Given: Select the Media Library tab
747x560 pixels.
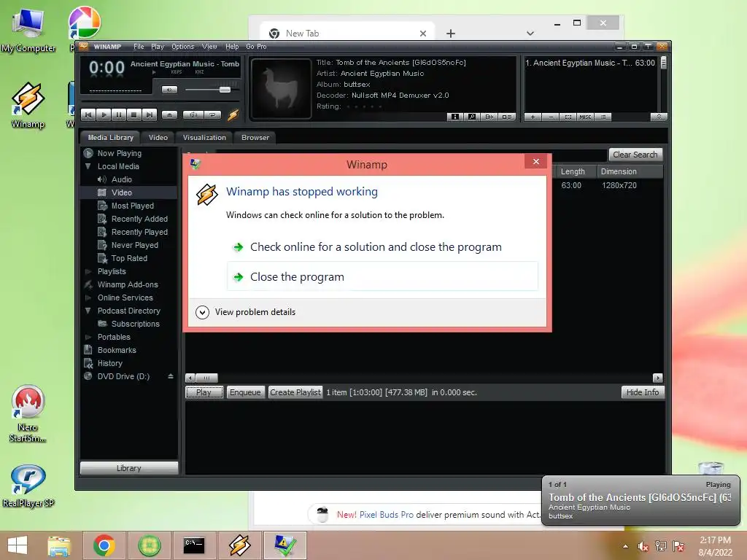Looking at the screenshot, I should coord(111,138).
